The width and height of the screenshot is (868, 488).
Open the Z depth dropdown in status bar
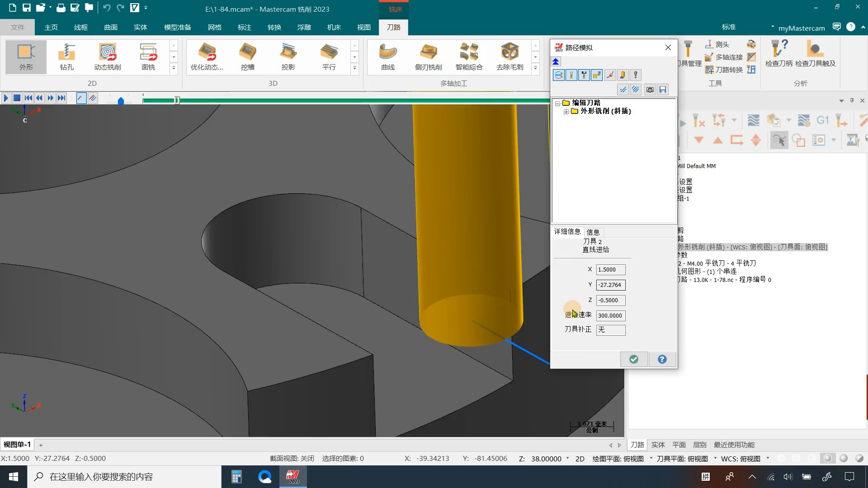pyautogui.click(x=567, y=458)
